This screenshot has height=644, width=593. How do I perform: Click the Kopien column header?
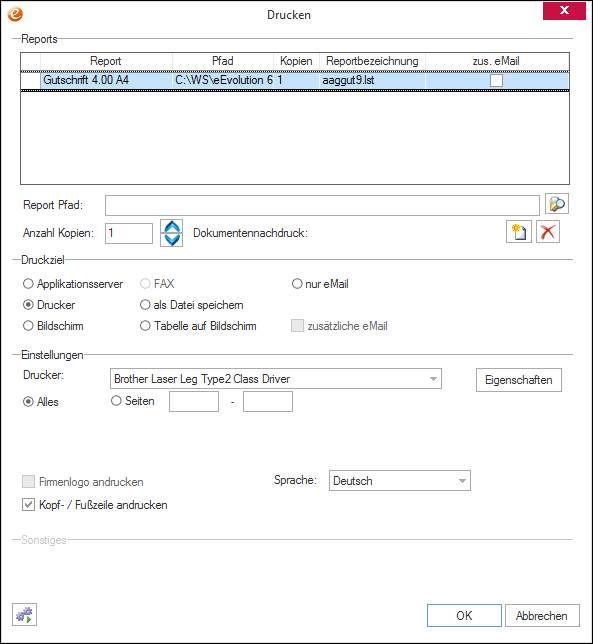click(x=296, y=61)
